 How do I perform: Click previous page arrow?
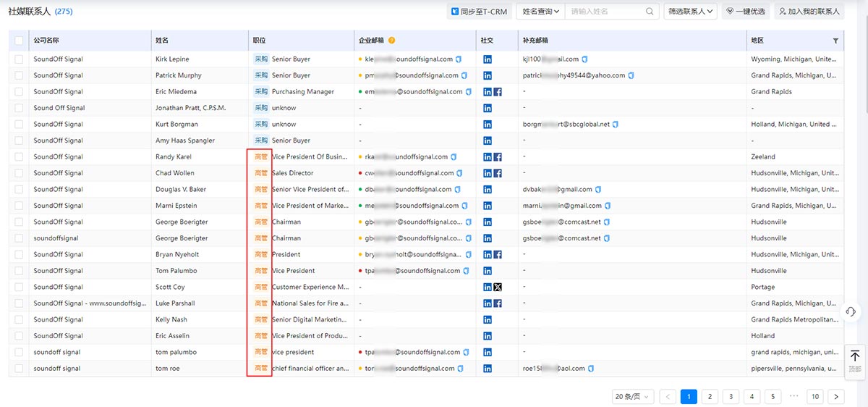pyautogui.click(x=668, y=396)
